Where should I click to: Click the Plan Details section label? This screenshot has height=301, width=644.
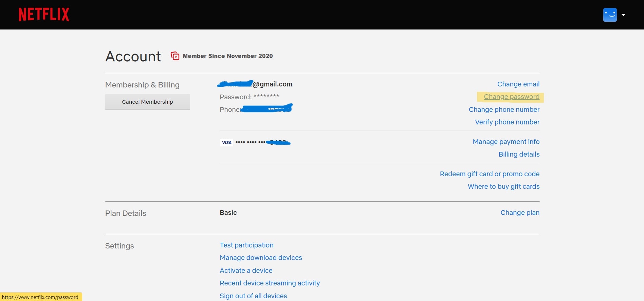[126, 213]
